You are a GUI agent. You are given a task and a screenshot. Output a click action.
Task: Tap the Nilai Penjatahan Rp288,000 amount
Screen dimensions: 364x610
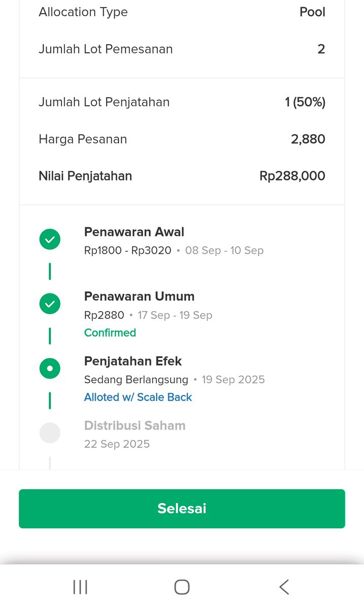point(292,176)
